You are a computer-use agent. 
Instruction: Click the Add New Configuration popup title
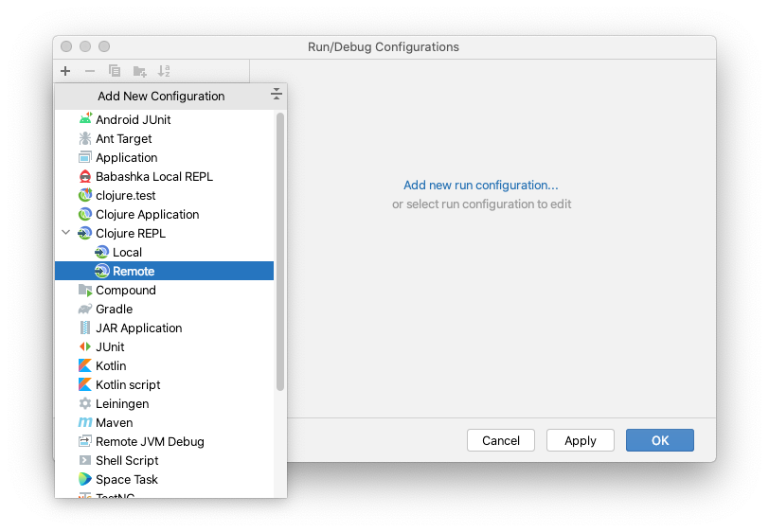pyautogui.click(x=161, y=97)
